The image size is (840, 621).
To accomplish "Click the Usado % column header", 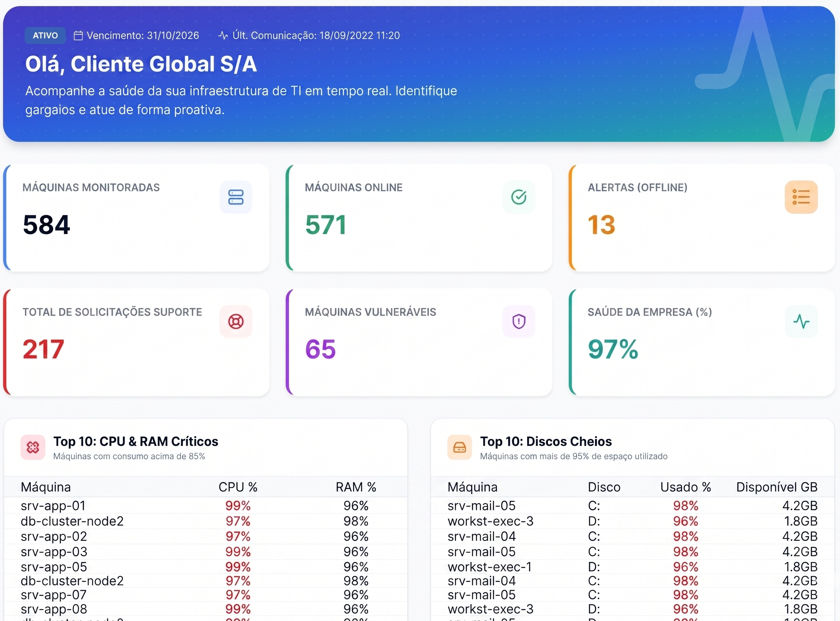I will [686, 487].
